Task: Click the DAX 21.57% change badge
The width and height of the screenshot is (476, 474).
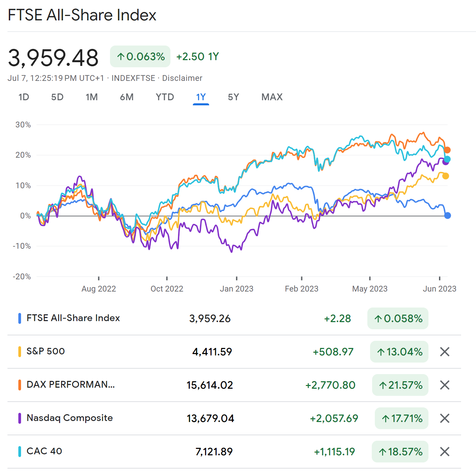Action: [x=400, y=385]
